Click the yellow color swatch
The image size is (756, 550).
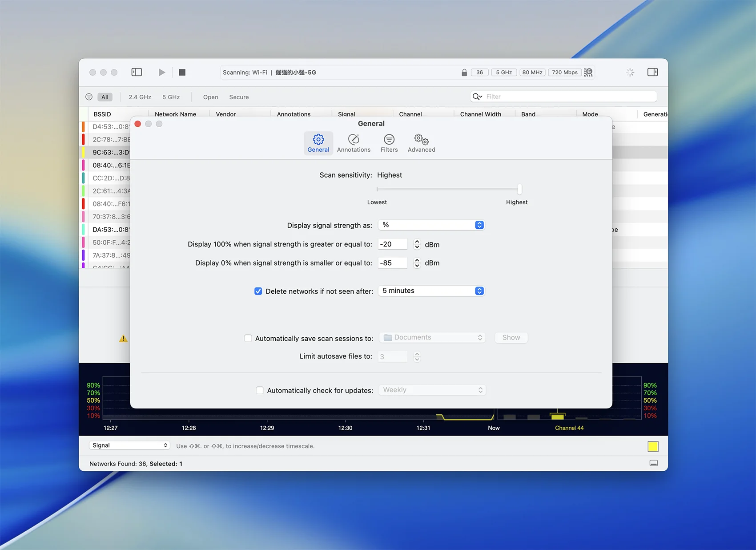click(653, 446)
